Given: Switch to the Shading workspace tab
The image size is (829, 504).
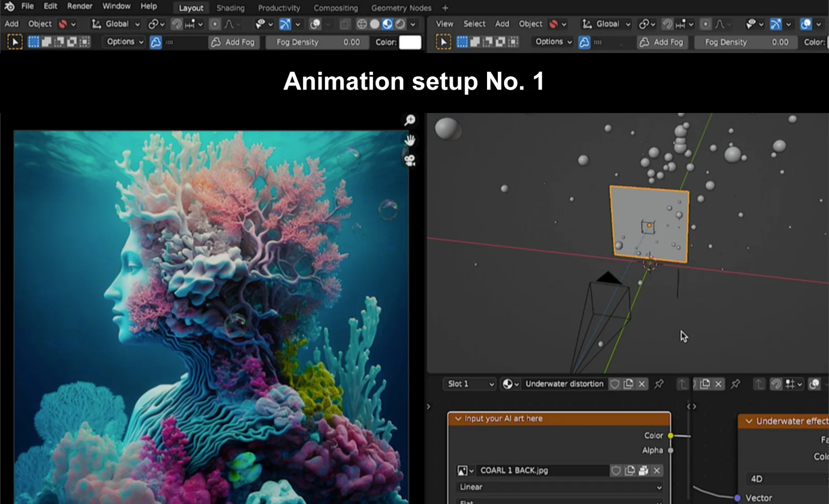Looking at the screenshot, I should click(x=230, y=8).
